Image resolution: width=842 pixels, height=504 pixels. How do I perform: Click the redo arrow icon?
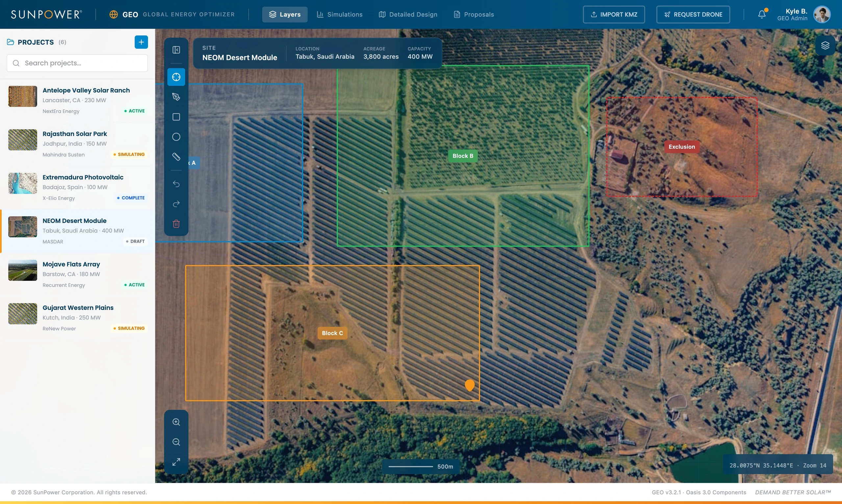176,204
